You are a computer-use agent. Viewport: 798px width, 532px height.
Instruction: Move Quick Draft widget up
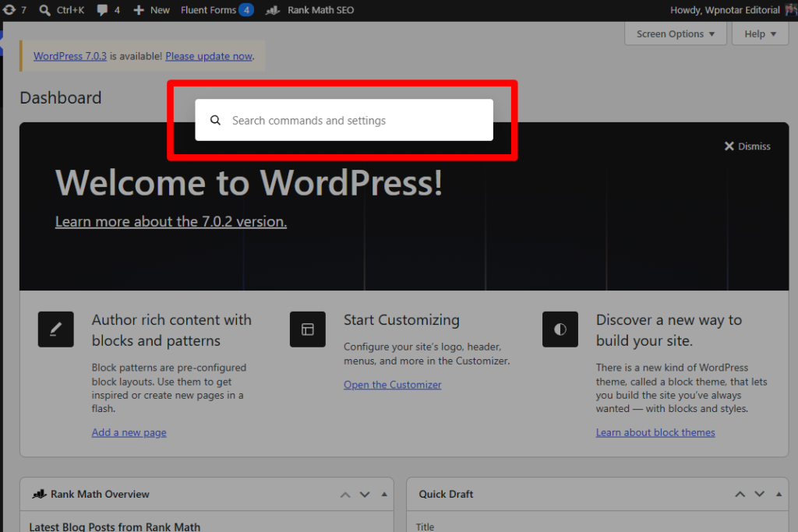coord(740,495)
